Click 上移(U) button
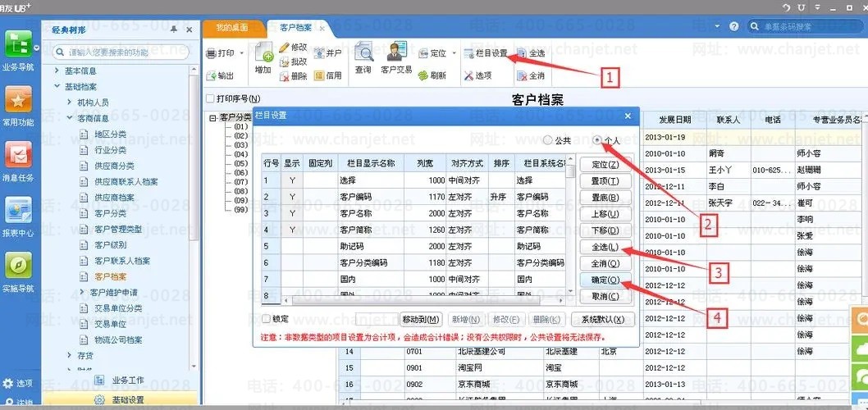The height and width of the screenshot is (410, 868). pyautogui.click(x=605, y=214)
